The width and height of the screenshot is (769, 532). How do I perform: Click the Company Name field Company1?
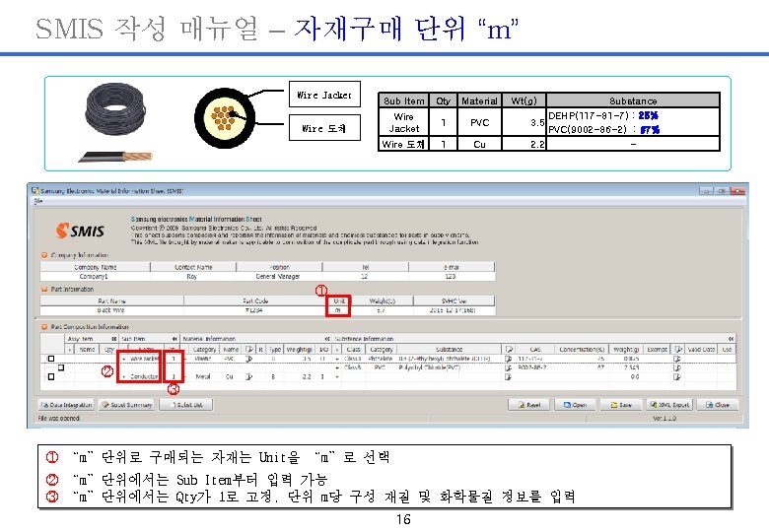pos(94,276)
